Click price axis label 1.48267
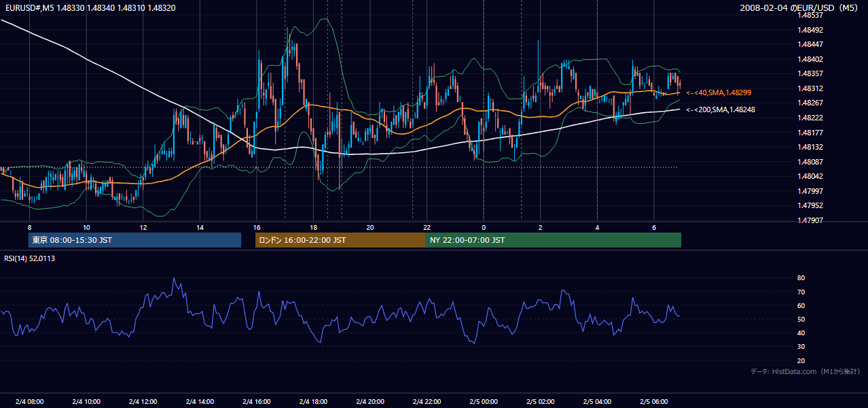Viewport: 868px width, 408px height. [x=810, y=103]
